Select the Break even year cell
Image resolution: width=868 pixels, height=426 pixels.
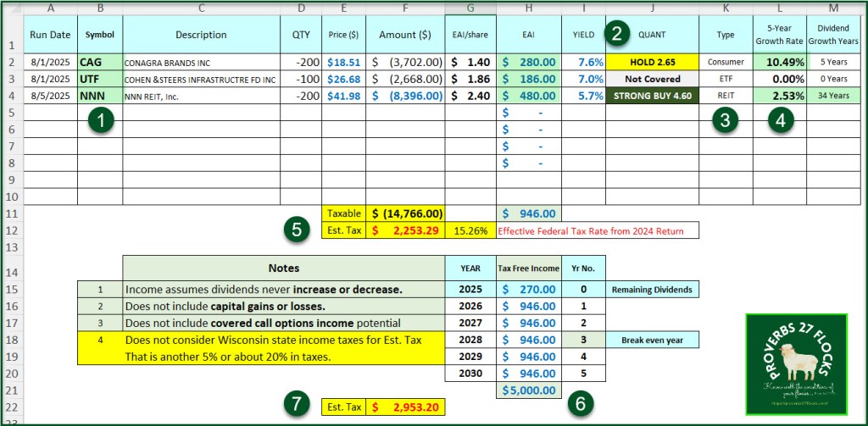(x=652, y=340)
